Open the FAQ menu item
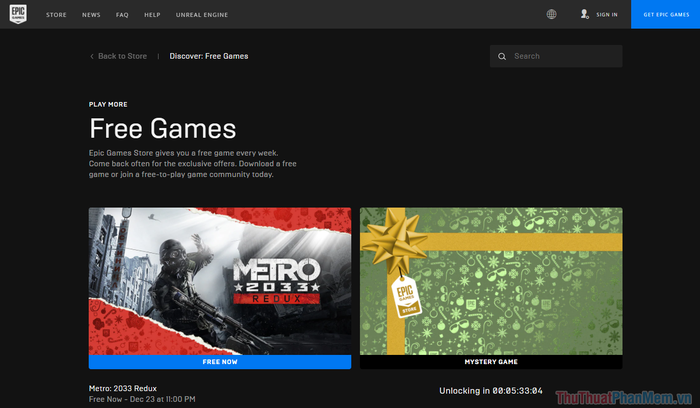 coord(122,15)
